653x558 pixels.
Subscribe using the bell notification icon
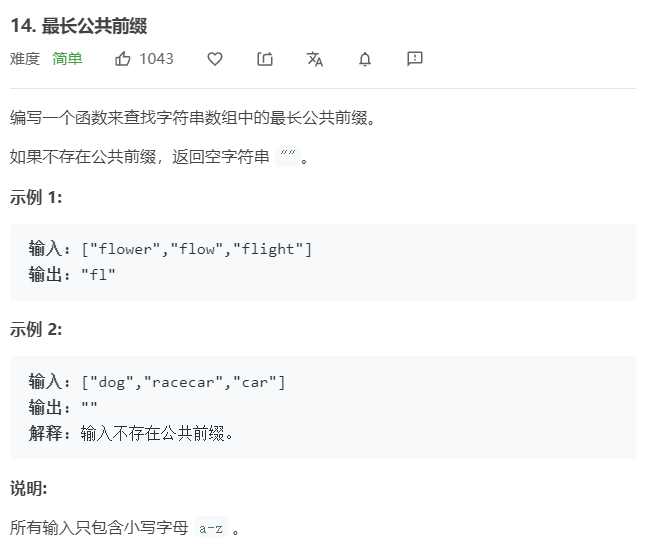coord(365,59)
